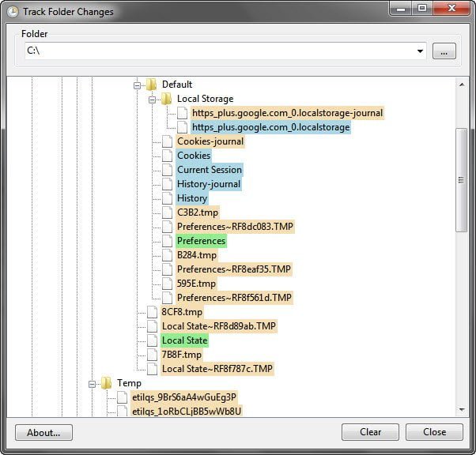476x455 pixels.
Task: Click file icon beside History-journal
Action: (x=168, y=184)
